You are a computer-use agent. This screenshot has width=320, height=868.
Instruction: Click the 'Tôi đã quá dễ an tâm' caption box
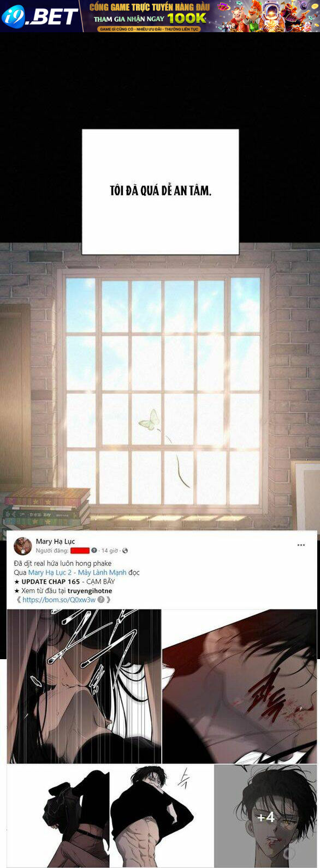[161, 191]
